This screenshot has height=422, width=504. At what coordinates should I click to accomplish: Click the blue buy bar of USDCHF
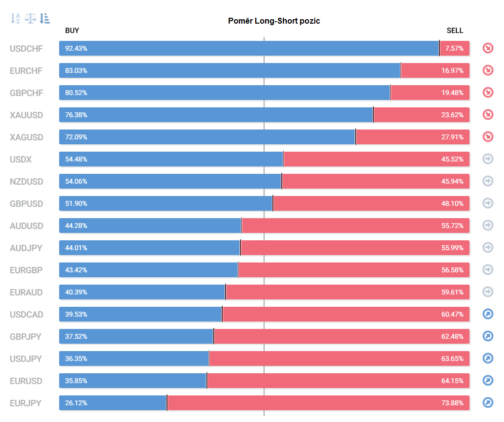[249, 48]
